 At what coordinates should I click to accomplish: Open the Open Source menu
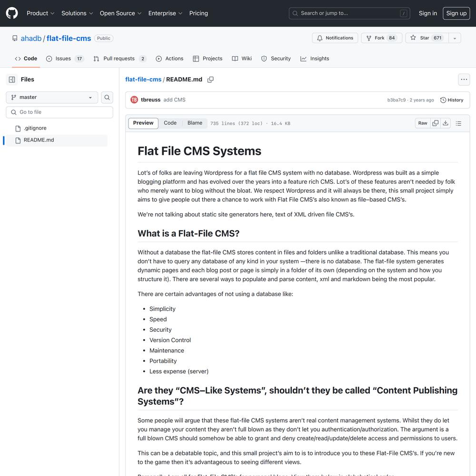point(120,13)
